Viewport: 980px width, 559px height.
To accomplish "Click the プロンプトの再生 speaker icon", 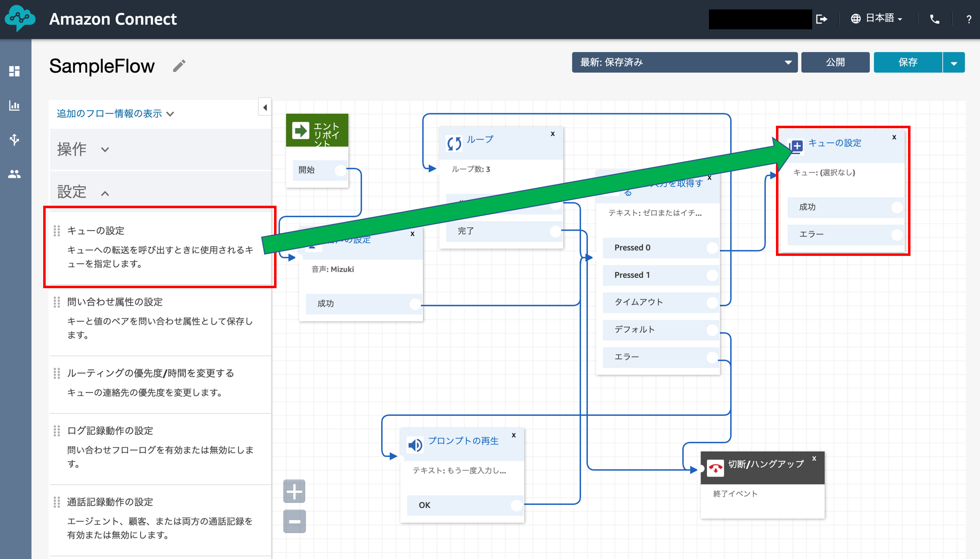I will (415, 444).
